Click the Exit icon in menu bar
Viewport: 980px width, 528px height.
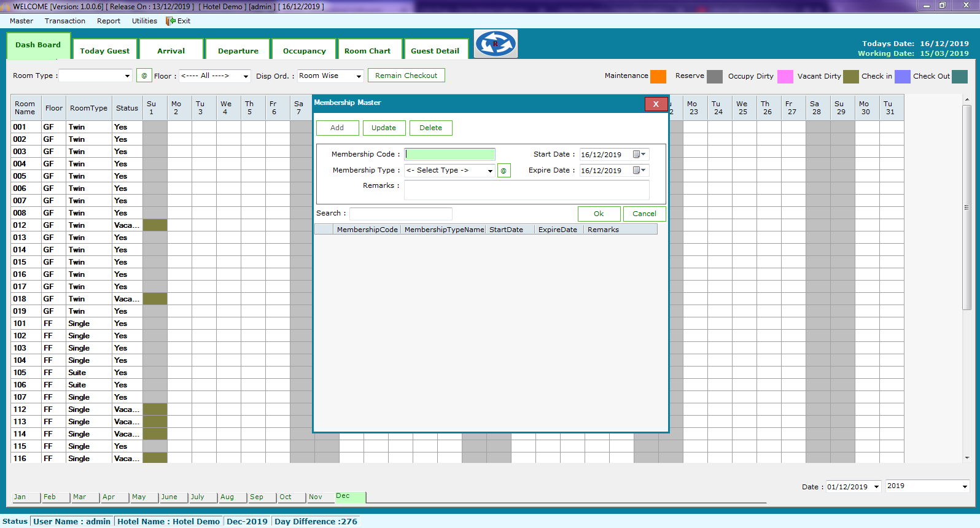[171, 21]
